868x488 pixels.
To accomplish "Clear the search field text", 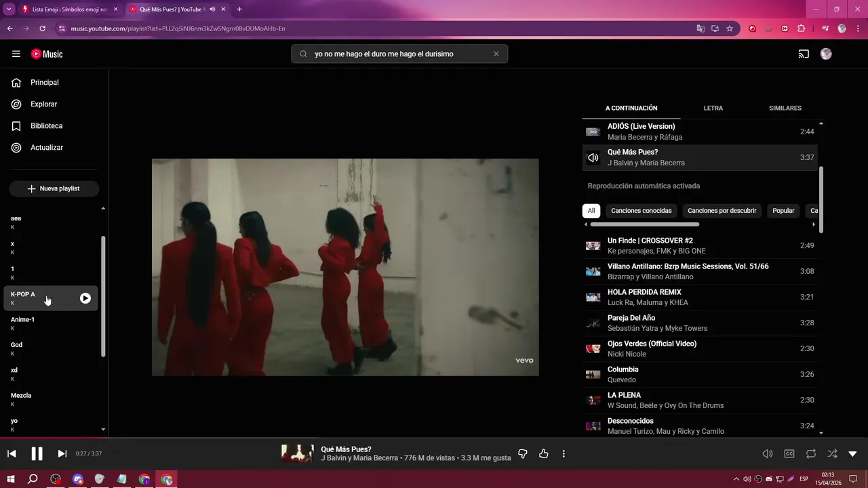I will pyautogui.click(x=496, y=54).
